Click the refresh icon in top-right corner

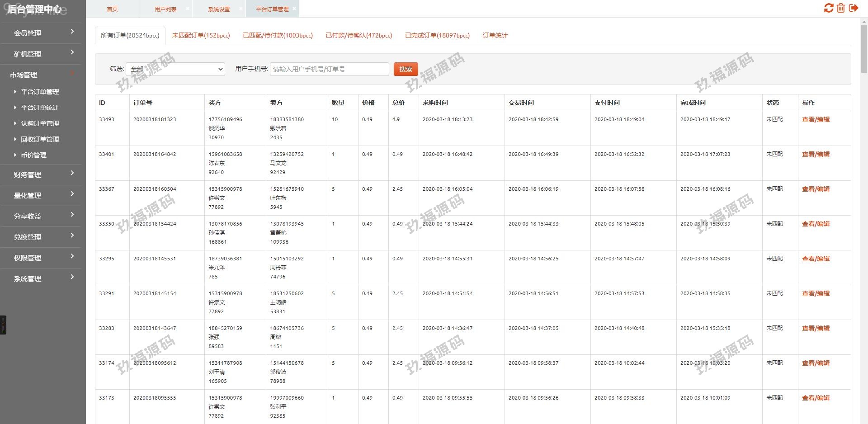(x=828, y=8)
